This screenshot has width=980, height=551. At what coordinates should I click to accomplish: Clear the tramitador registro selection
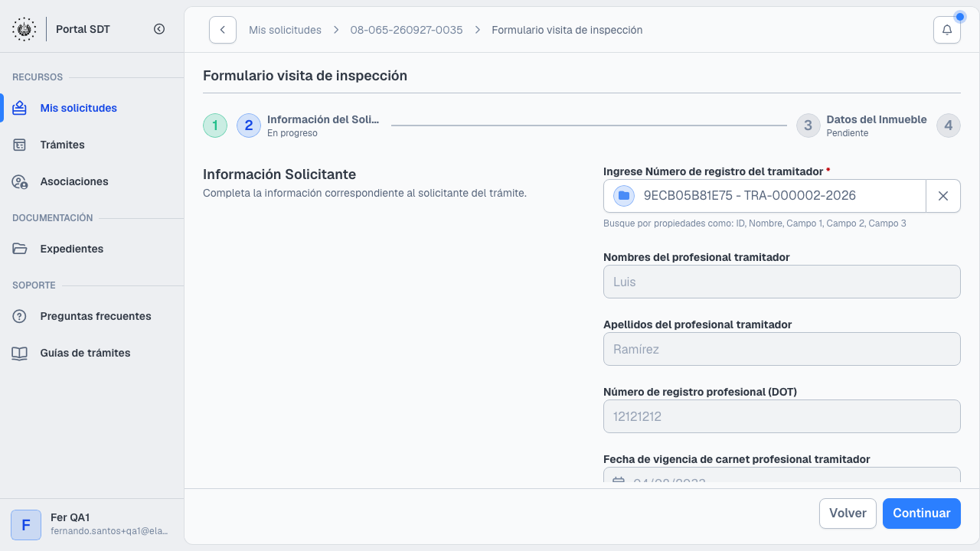click(943, 196)
